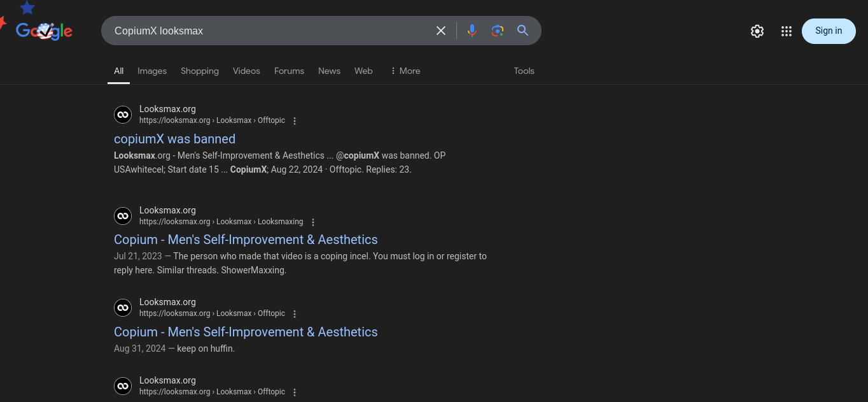The height and width of the screenshot is (402, 868).
Task: Open options for 'copiumX was banned' result
Action: pos(295,121)
